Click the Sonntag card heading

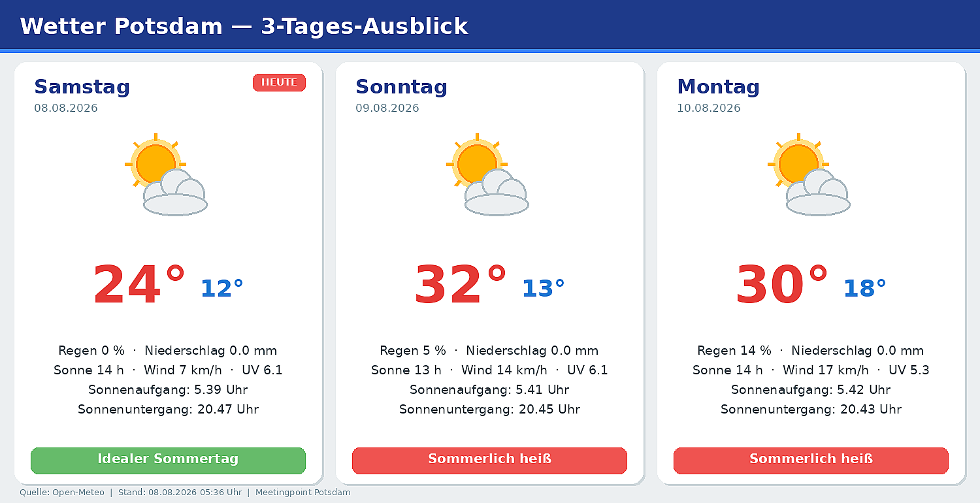click(401, 86)
